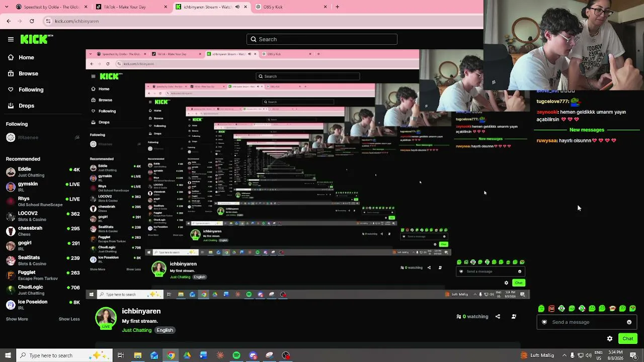
Task: Open Rhys channel playing Old School RuneScape
Action: coord(43,202)
